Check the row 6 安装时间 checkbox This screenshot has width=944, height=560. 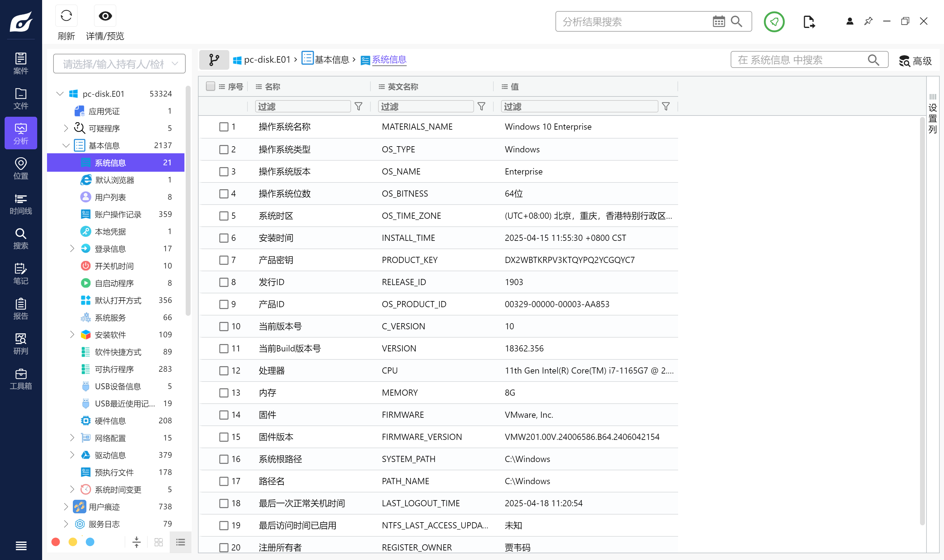[x=223, y=238]
